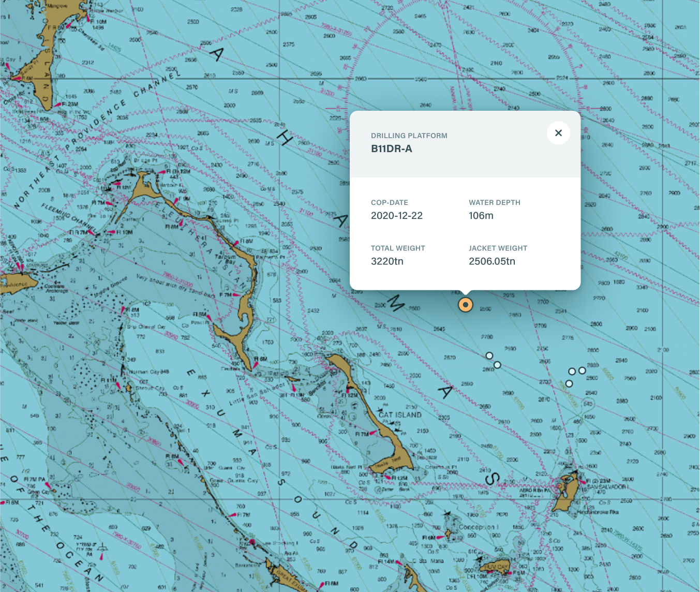This screenshot has width=700, height=592.
Task: Click the water depth value 106m
Action: point(481,216)
